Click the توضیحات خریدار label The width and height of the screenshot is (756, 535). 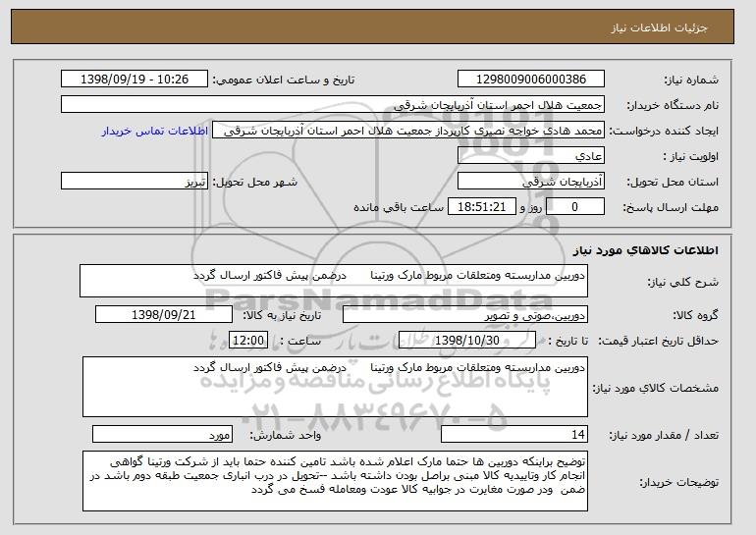[678, 482]
